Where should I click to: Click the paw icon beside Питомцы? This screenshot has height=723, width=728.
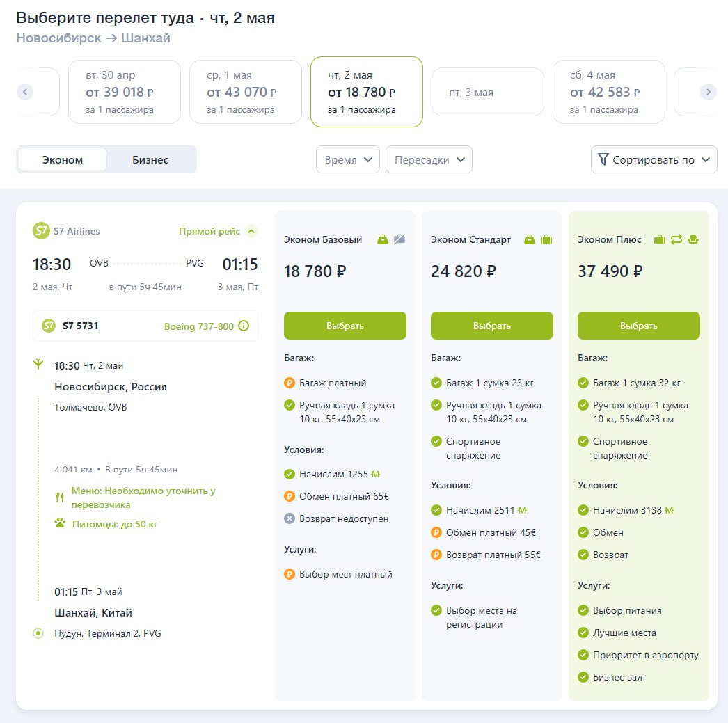click(x=60, y=523)
